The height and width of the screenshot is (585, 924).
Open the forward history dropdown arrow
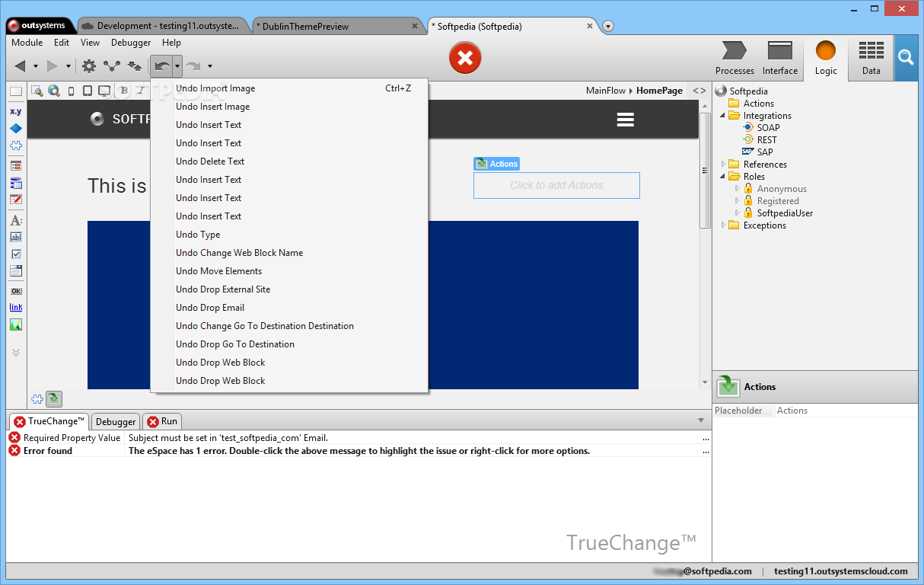pos(68,66)
